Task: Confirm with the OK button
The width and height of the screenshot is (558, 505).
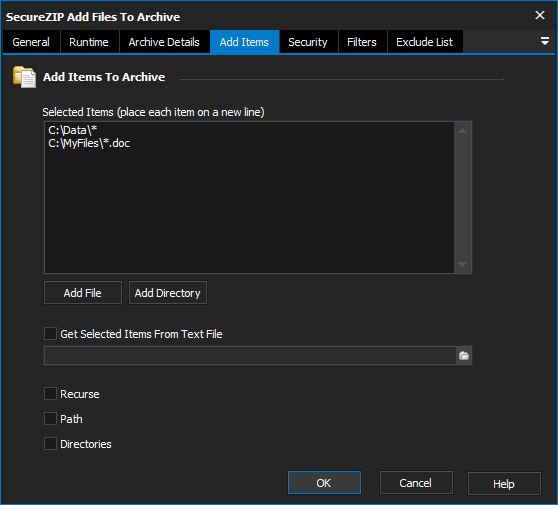Action: coord(324,483)
